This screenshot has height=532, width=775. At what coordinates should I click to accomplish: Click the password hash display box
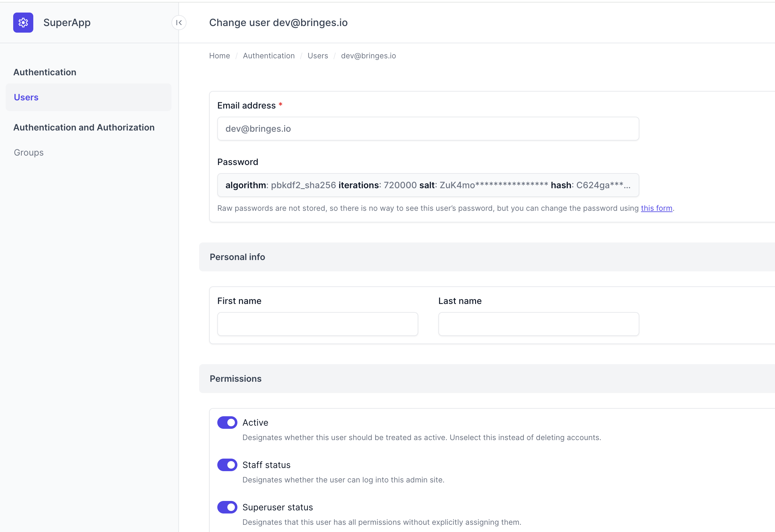click(x=428, y=185)
